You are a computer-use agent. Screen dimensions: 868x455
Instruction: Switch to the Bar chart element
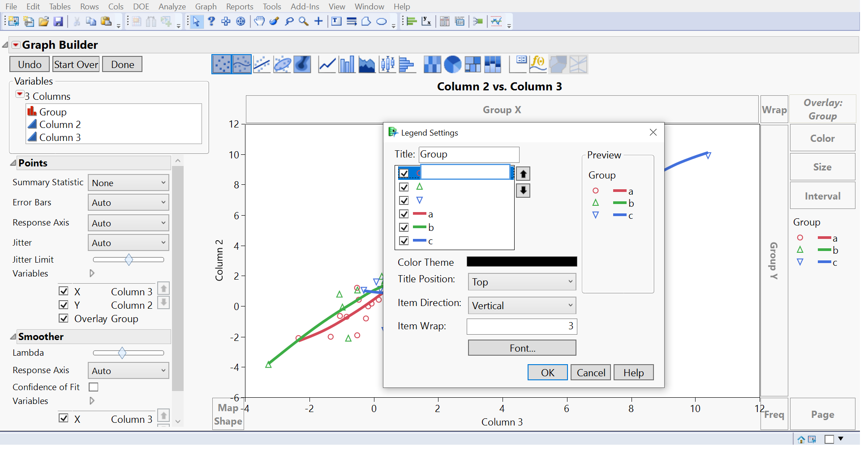point(347,64)
